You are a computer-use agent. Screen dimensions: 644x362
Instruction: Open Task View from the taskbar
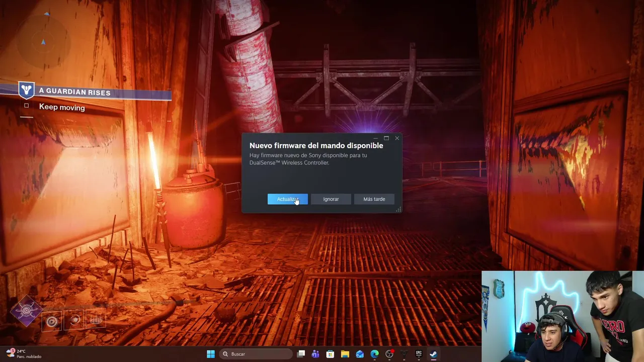[x=301, y=354]
